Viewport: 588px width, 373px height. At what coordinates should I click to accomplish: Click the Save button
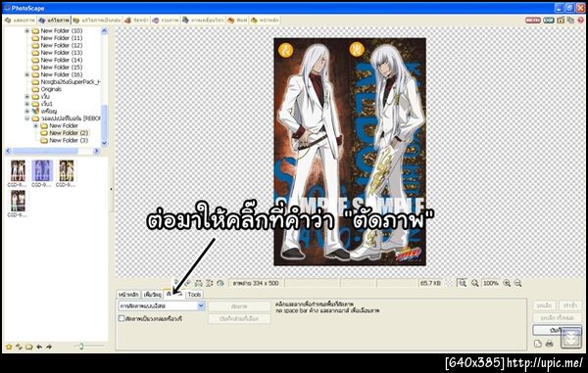(x=557, y=330)
